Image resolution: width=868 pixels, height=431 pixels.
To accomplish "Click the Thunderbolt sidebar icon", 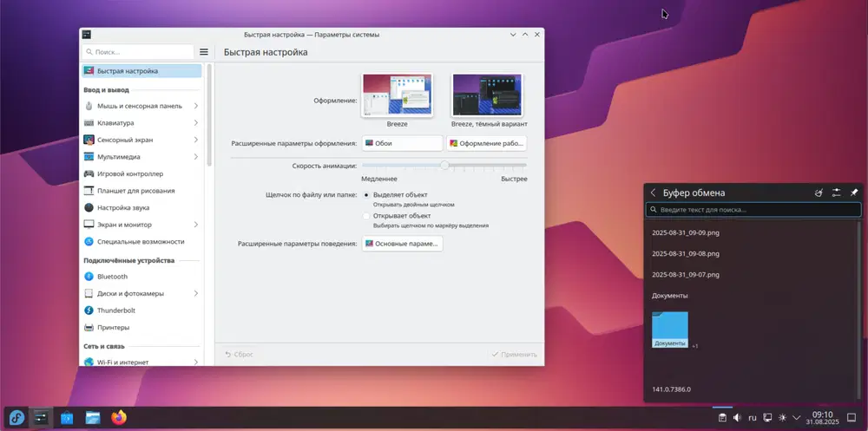I will click(x=89, y=310).
